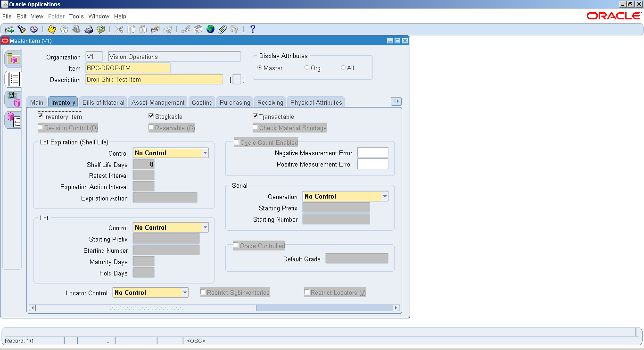
Task: Click the Item field containing BPC-DROP-ITM
Action: (128, 68)
